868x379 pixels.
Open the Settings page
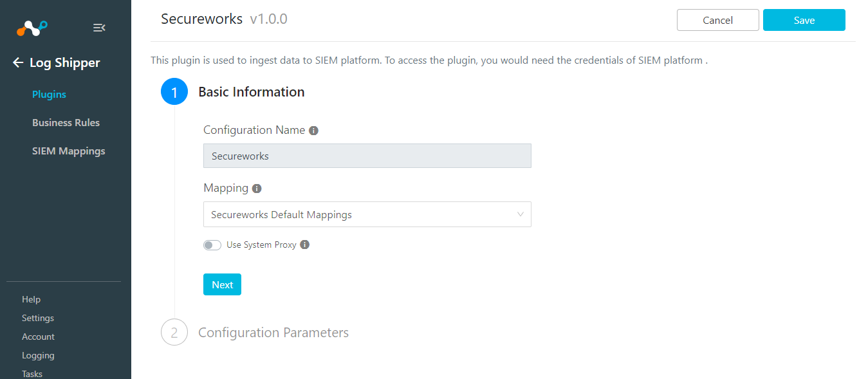pos(37,317)
